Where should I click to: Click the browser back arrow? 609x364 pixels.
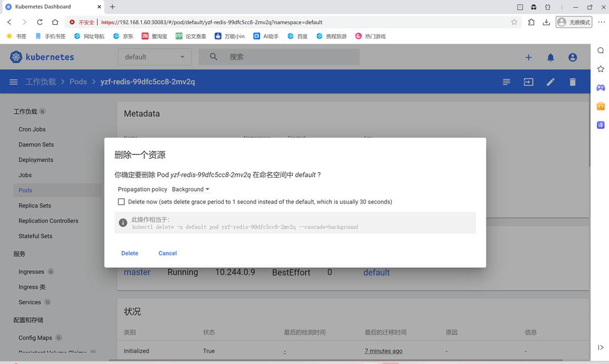9,22
